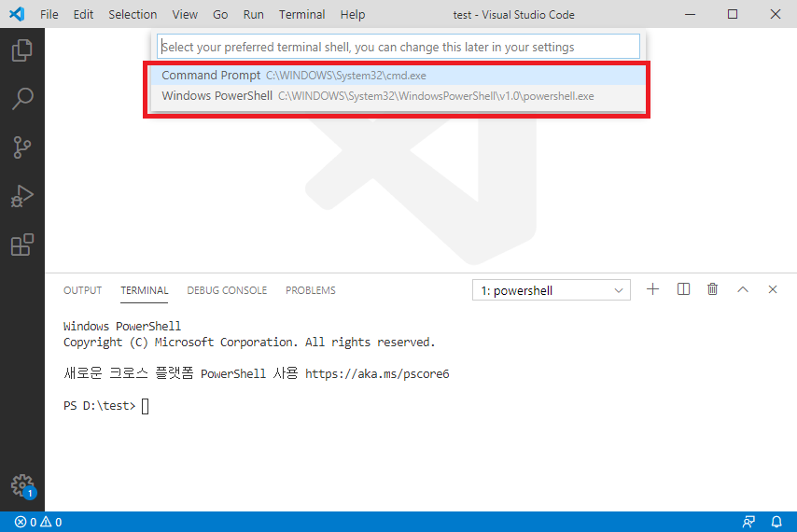Open the Search view in activity bar
The image size is (797, 532).
pyautogui.click(x=21, y=99)
